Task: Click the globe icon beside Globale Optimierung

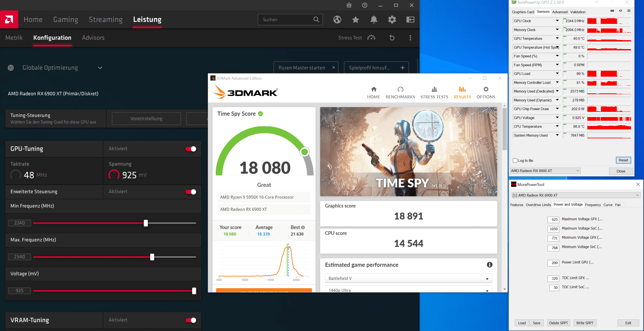Action: (x=11, y=68)
